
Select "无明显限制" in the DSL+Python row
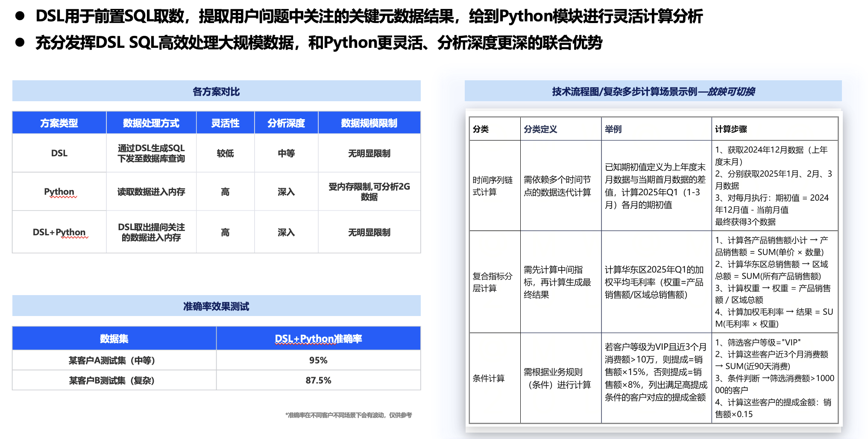[x=369, y=232]
